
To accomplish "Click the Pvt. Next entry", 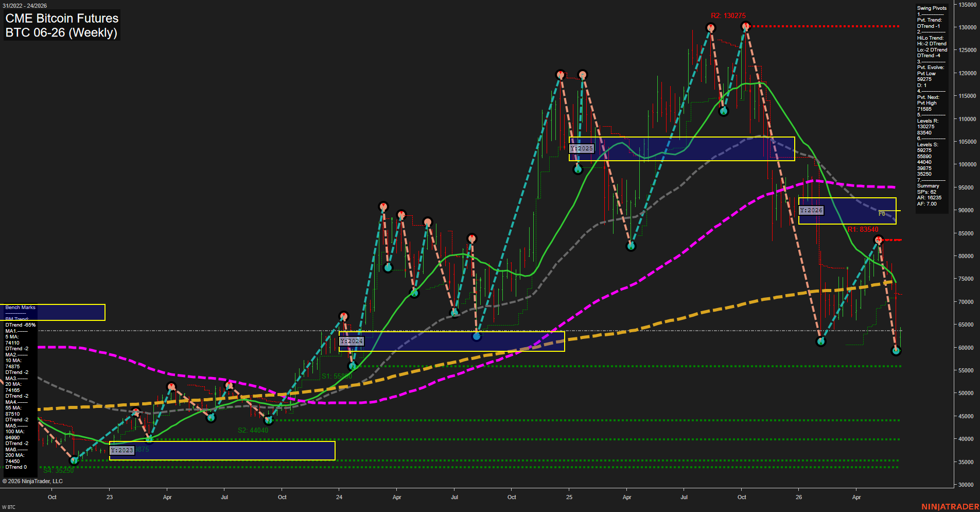I will coord(928,97).
